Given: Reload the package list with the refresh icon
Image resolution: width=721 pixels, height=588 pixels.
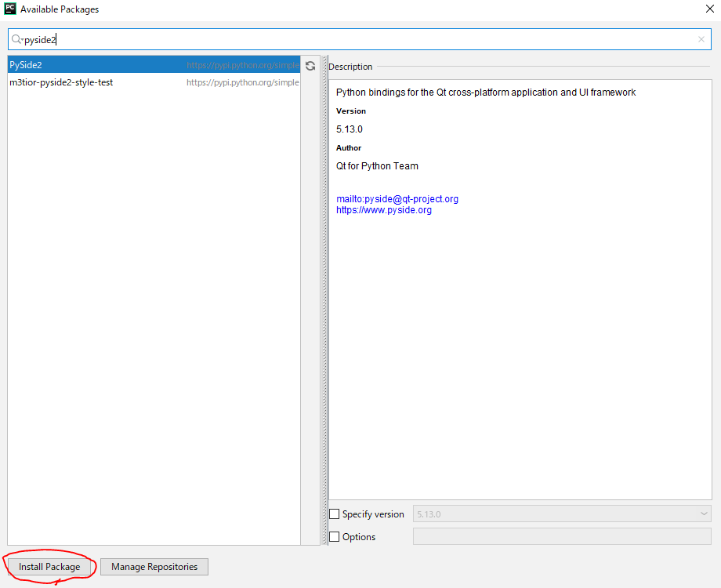Looking at the screenshot, I should [x=310, y=66].
